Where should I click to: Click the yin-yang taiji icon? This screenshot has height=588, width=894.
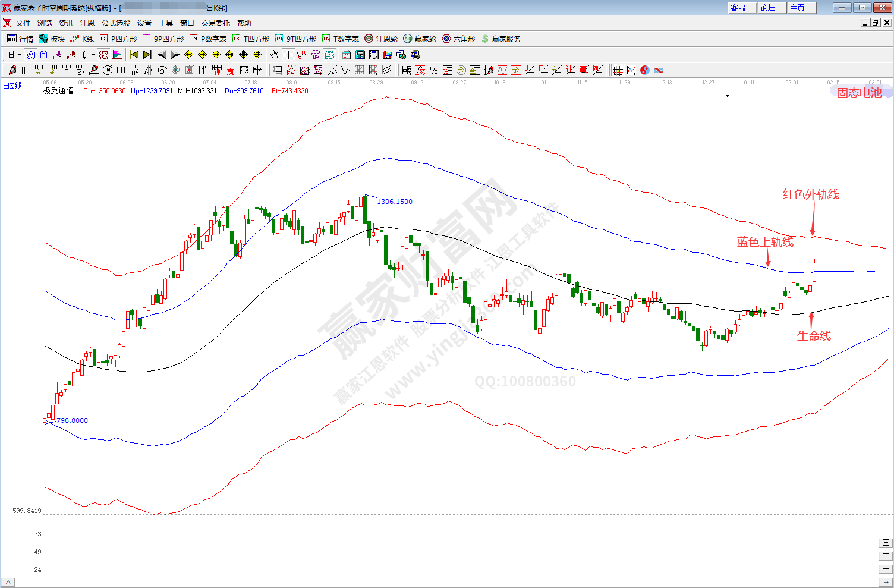click(645, 70)
